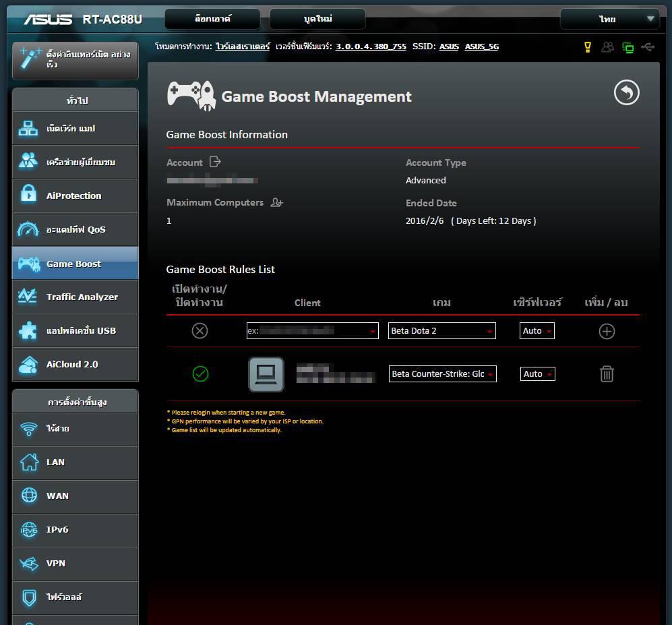Open the Beta Dota 2 game dropdown

click(442, 330)
